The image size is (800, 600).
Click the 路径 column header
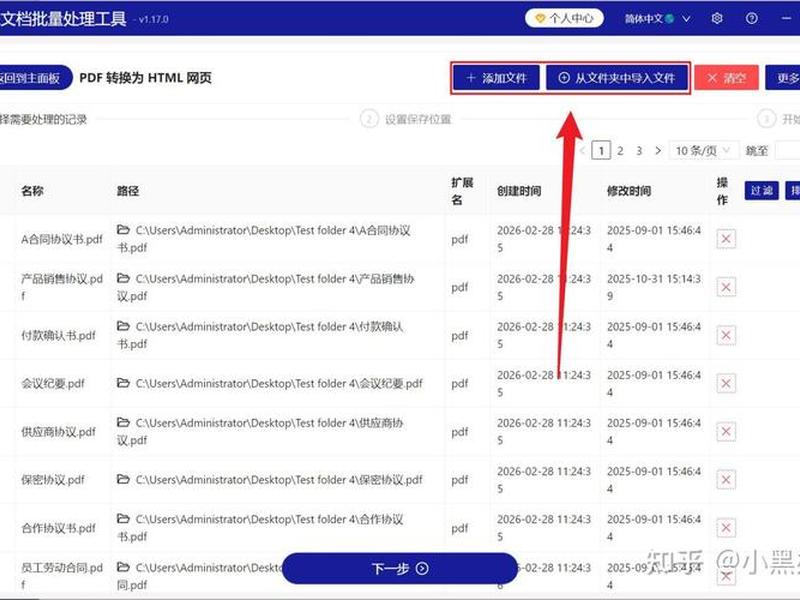tap(128, 191)
